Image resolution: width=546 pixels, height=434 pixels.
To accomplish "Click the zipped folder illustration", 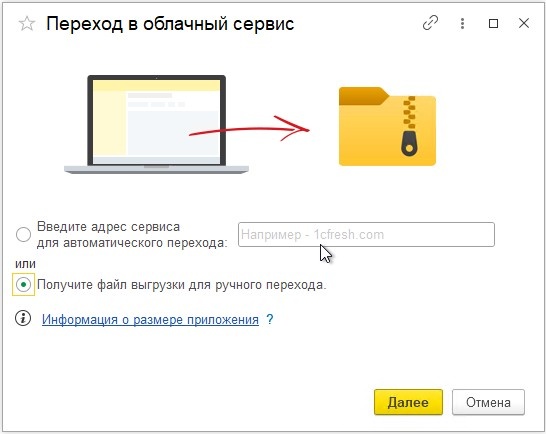I will [387, 126].
